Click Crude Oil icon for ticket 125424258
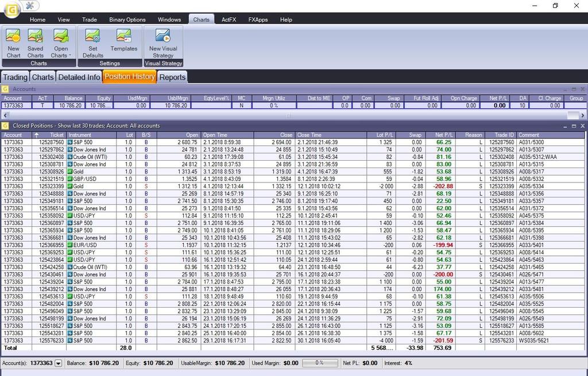Image resolution: width=588 pixels, height=376 pixels. [69, 268]
